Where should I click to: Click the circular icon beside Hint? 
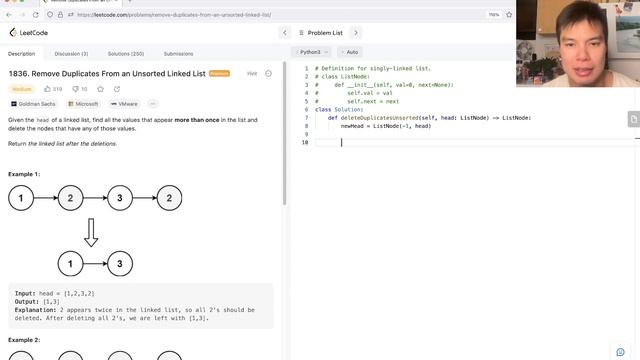(268, 73)
